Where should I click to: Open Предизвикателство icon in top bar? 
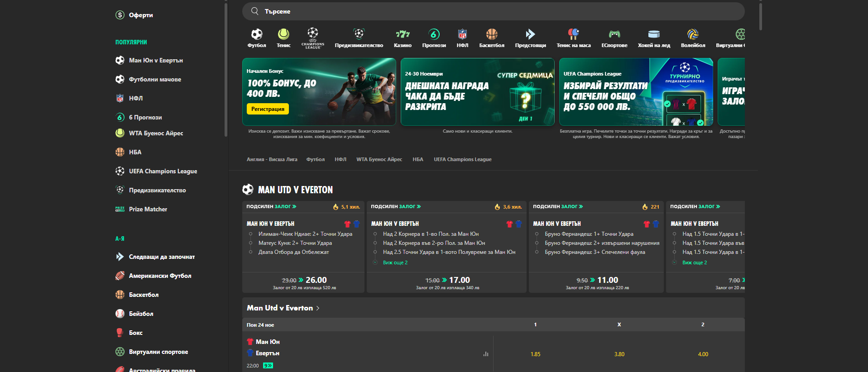359,38
